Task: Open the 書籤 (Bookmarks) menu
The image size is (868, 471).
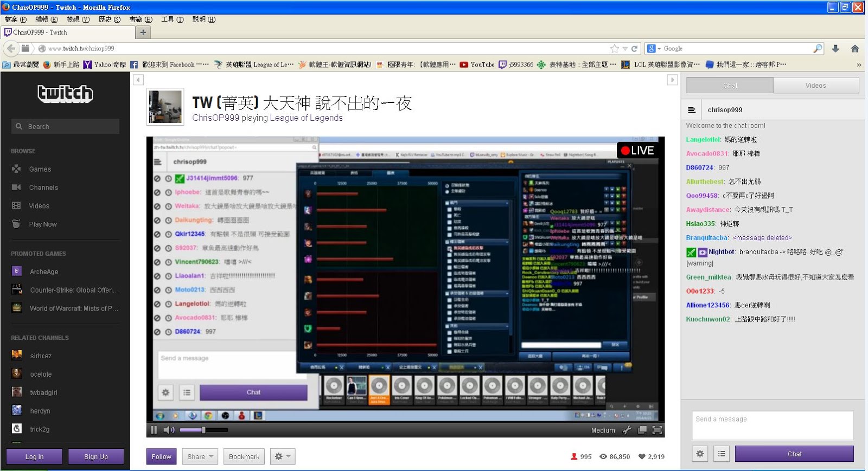Action: [141, 20]
